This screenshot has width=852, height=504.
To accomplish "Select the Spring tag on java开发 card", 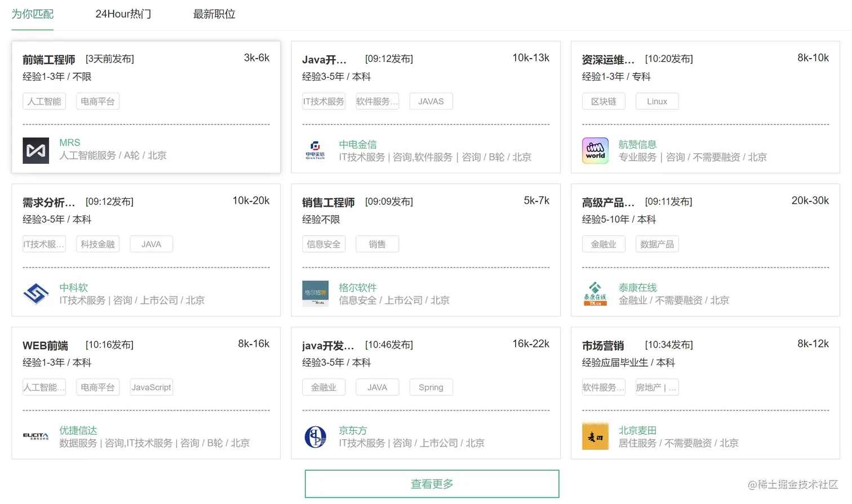I will point(431,387).
